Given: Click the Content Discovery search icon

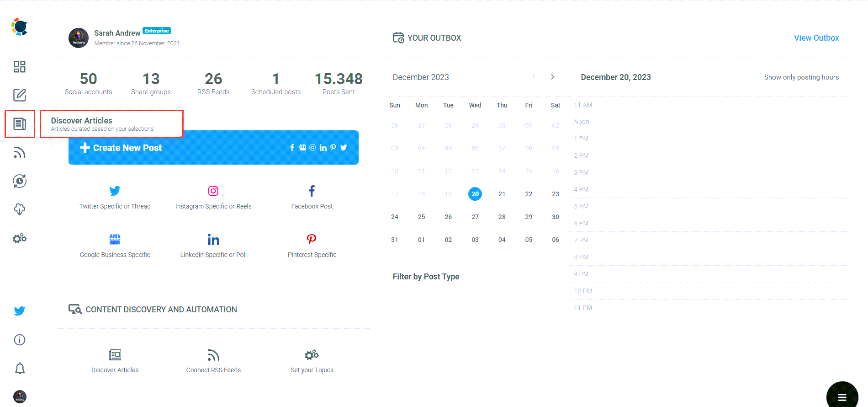Looking at the screenshot, I should click(x=75, y=309).
